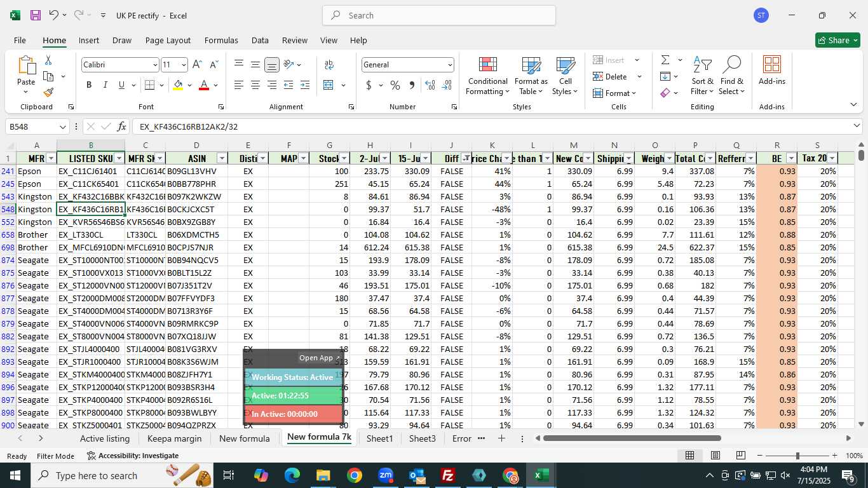Increase indent in Alignment group

tap(305, 85)
